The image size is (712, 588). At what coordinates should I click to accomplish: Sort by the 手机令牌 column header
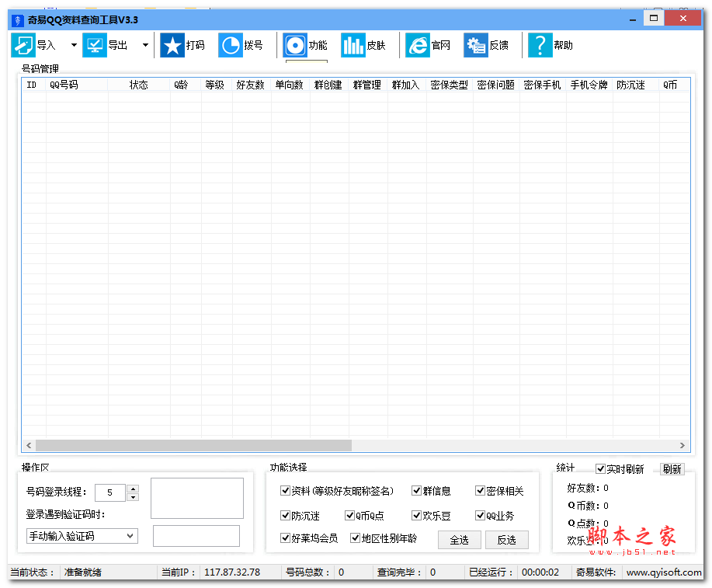pos(589,85)
